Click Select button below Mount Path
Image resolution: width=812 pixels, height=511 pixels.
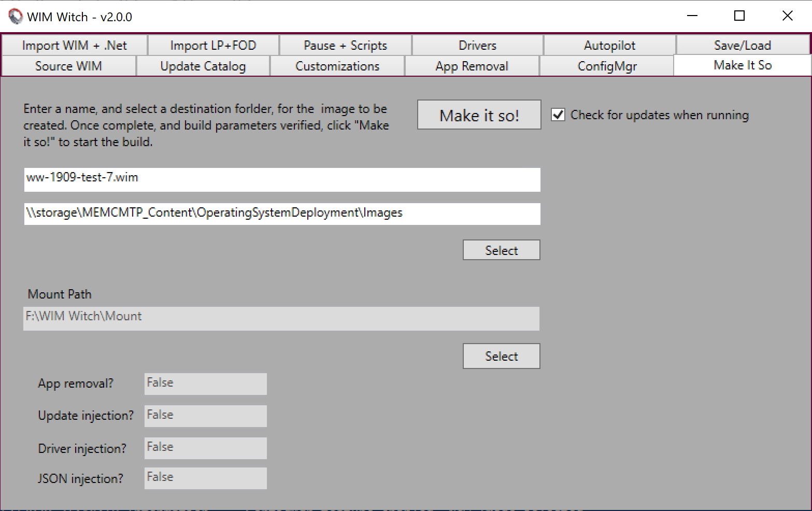pos(502,356)
